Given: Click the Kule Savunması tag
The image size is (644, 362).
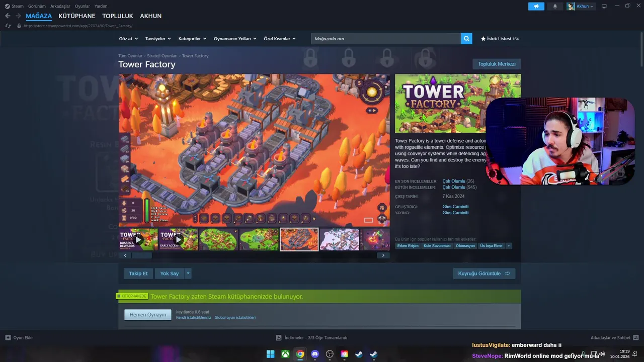Looking at the screenshot, I should (x=437, y=246).
